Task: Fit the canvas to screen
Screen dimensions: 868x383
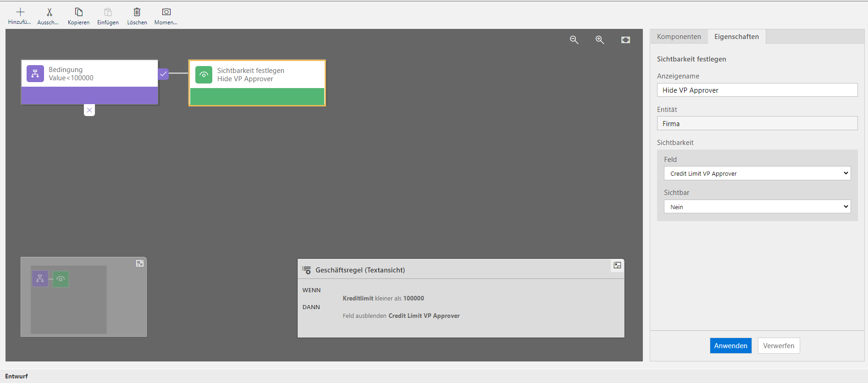Action: (x=625, y=40)
